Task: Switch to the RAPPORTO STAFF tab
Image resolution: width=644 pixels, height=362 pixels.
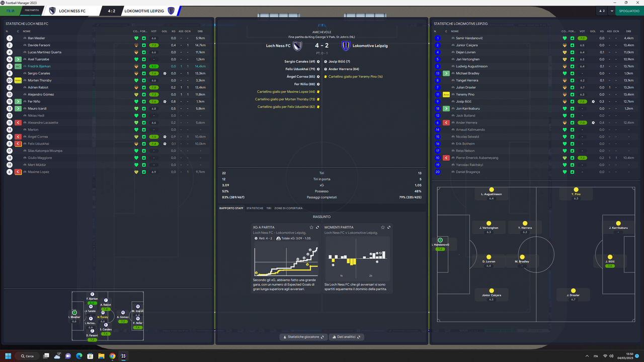Action: click(x=231, y=208)
